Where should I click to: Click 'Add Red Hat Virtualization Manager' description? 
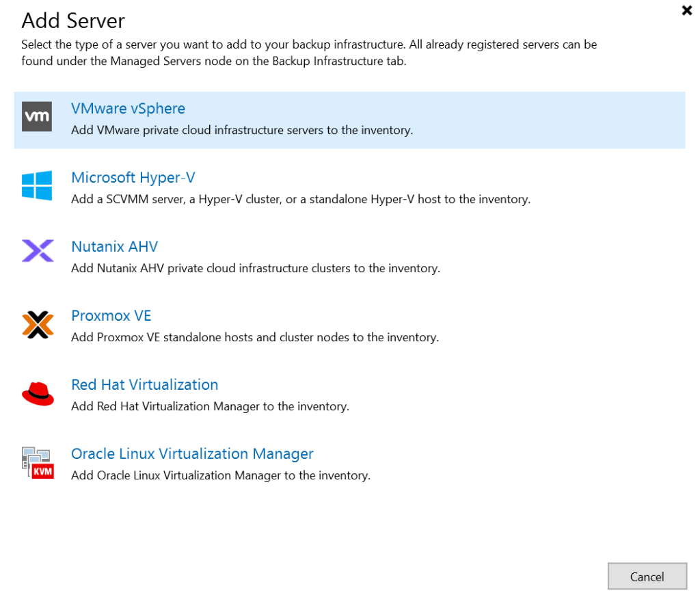211,406
